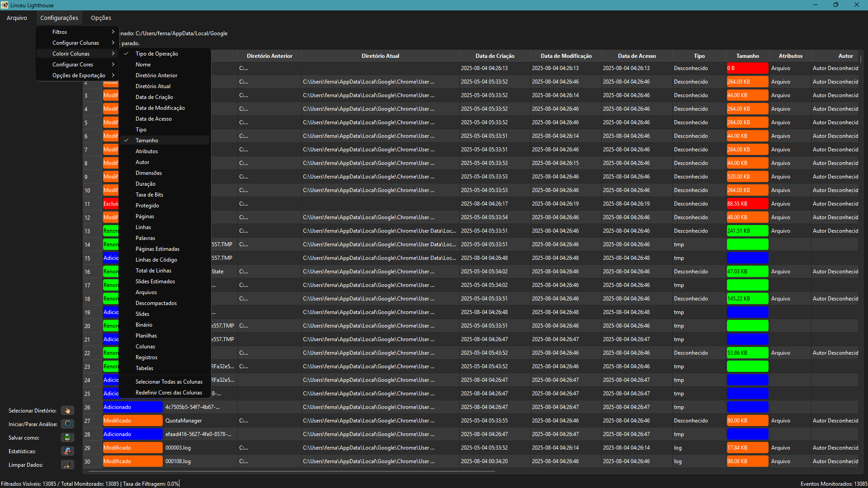The height and width of the screenshot is (488, 868).
Task: Open the Arquivo menu
Action: [17, 18]
